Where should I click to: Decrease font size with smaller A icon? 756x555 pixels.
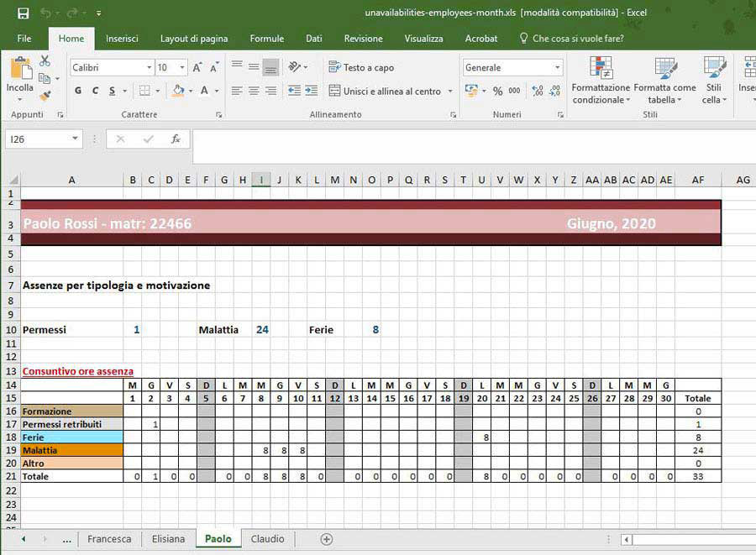pyautogui.click(x=214, y=67)
